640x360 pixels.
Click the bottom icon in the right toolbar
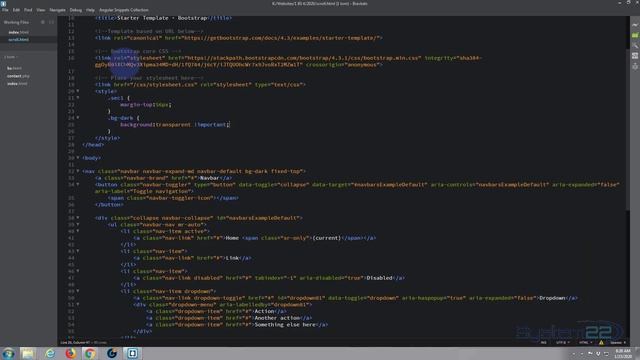635,66
